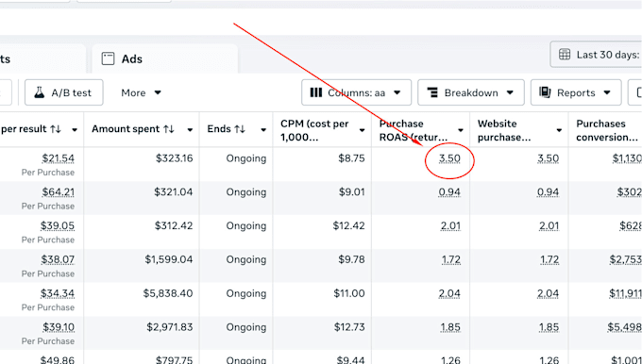Open the Breakdown dropdown

pyautogui.click(x=471, y=92)
